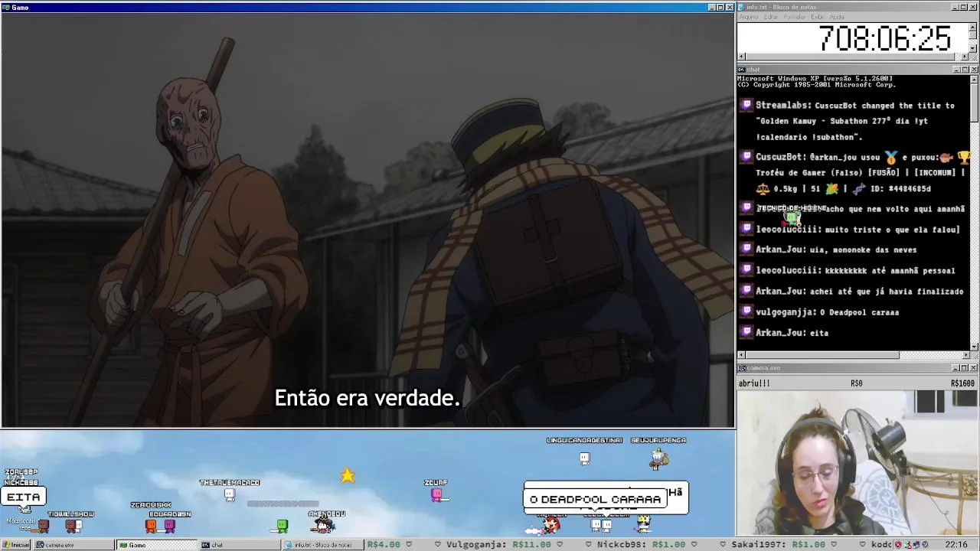This screenshot has height=551, width=980.
Task: Click the 'O DEADPOOL CARAAA' speech bubble
Action: (x=596, y=499)
